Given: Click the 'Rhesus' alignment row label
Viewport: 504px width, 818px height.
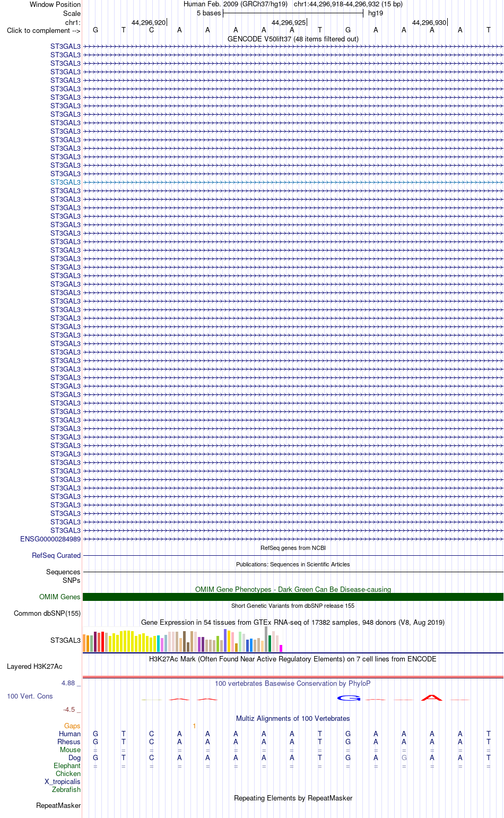Looking at the screenshot, I should 69,742.
